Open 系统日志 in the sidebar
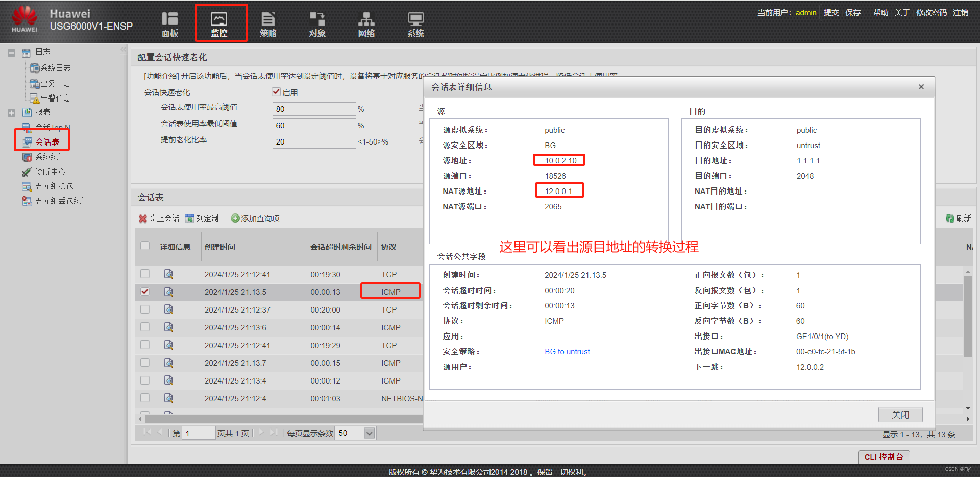Image resolution: width=980 pixels, height=477 pixels. [56, 68]
